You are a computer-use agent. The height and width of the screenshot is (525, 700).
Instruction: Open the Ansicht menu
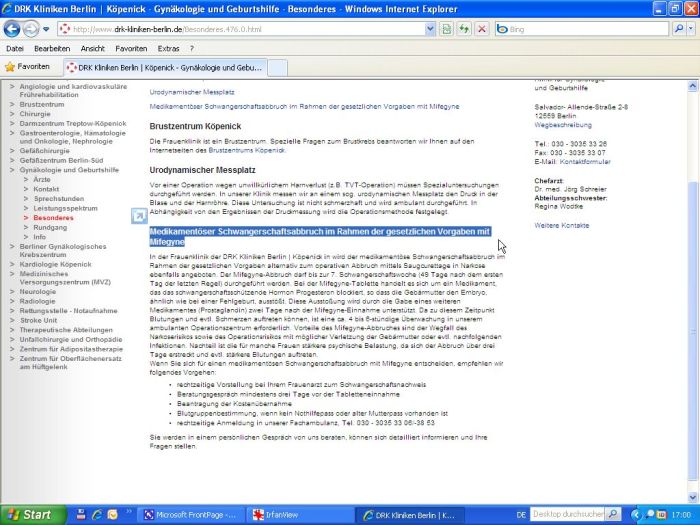pyautogui.click(x=92, y=49)
